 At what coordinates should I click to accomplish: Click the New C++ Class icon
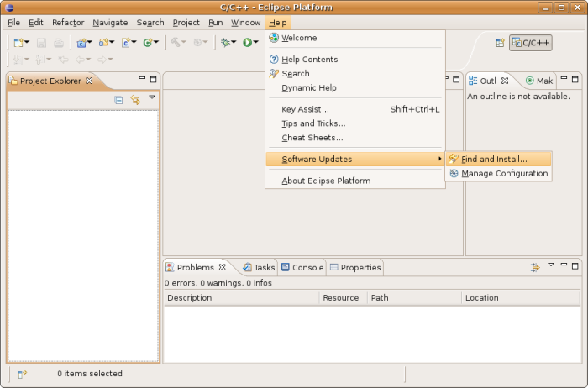149,43
